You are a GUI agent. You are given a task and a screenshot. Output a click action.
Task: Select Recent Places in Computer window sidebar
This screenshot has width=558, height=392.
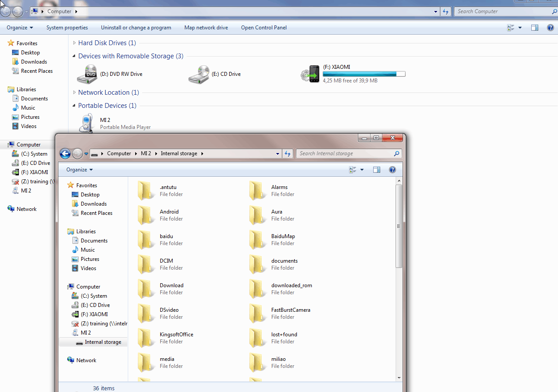[37, 71]
